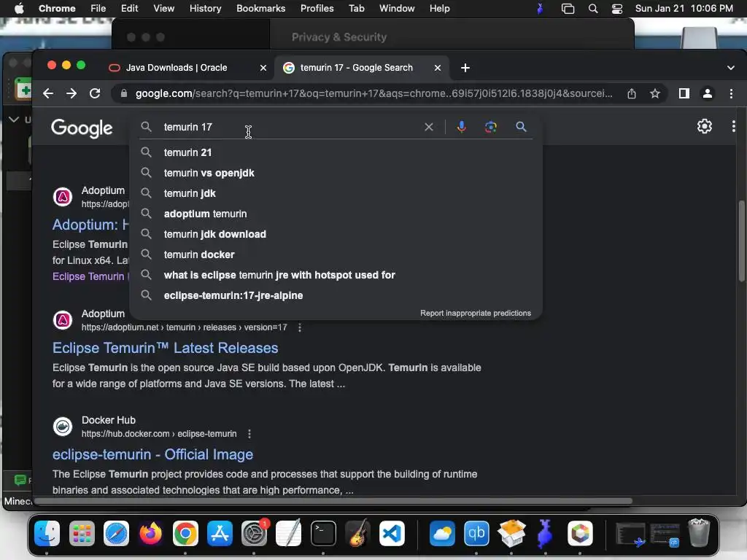Open Google Lens image search
Screen dimensions: 747x560
[491, 127]
